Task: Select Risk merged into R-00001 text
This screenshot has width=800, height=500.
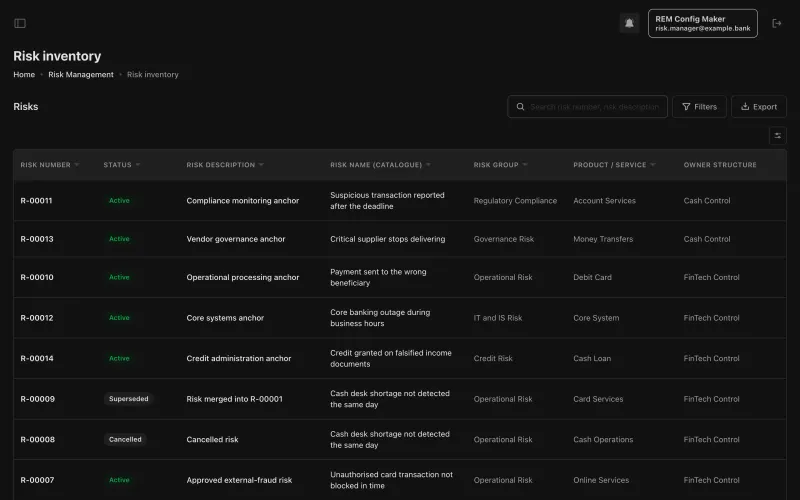Action: point(234,399)
